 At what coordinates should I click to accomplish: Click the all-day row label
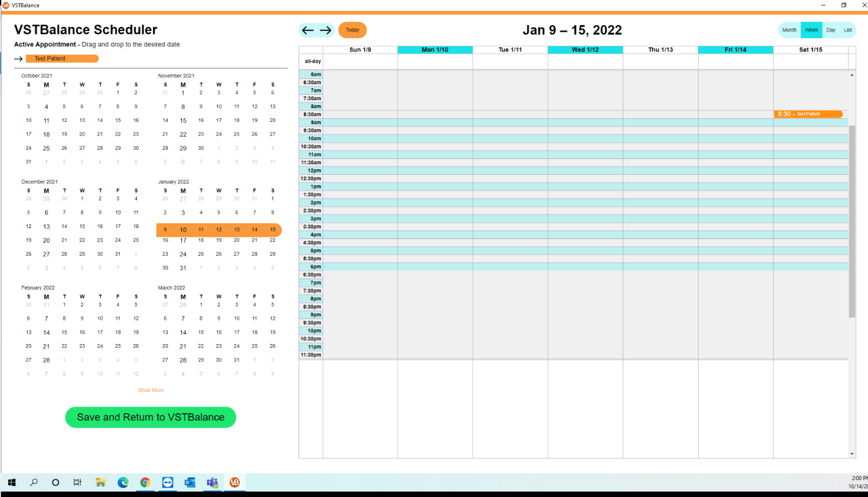[312, 62]
